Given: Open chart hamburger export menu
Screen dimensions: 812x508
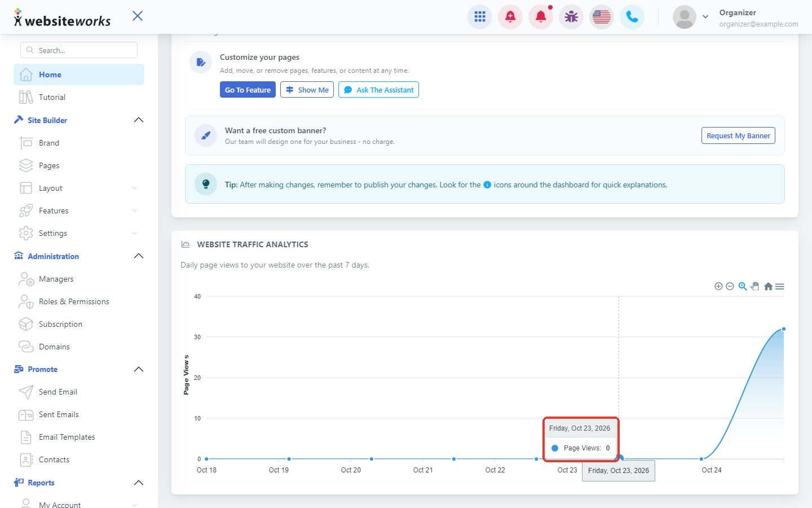Looking at the screenshot, I should coord(780,286).
